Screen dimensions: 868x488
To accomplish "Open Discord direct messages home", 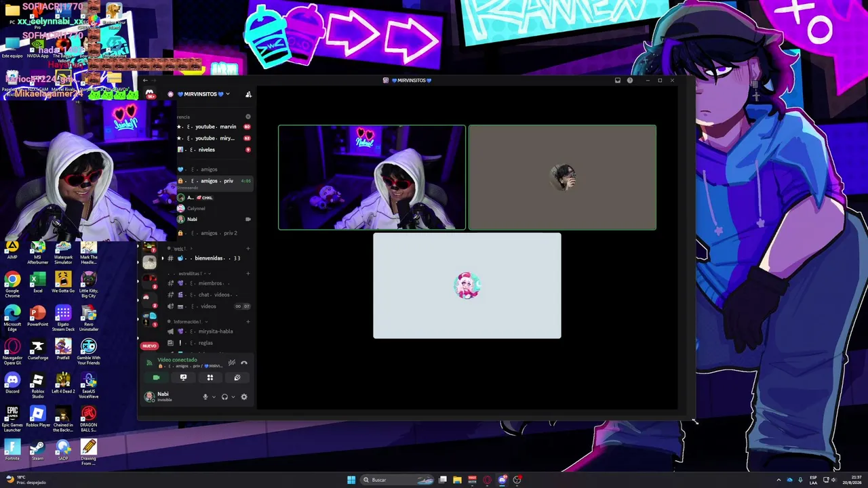I will coord(150,94).
